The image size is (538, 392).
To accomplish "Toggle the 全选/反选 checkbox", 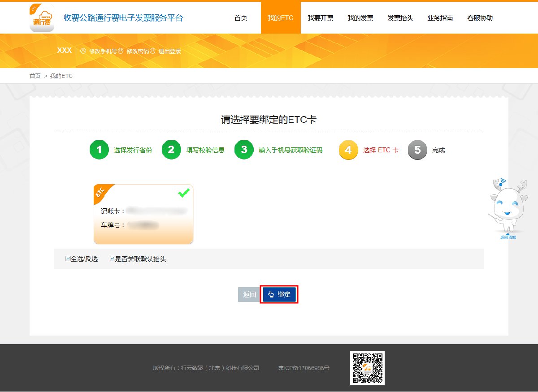I will [68, 258].
